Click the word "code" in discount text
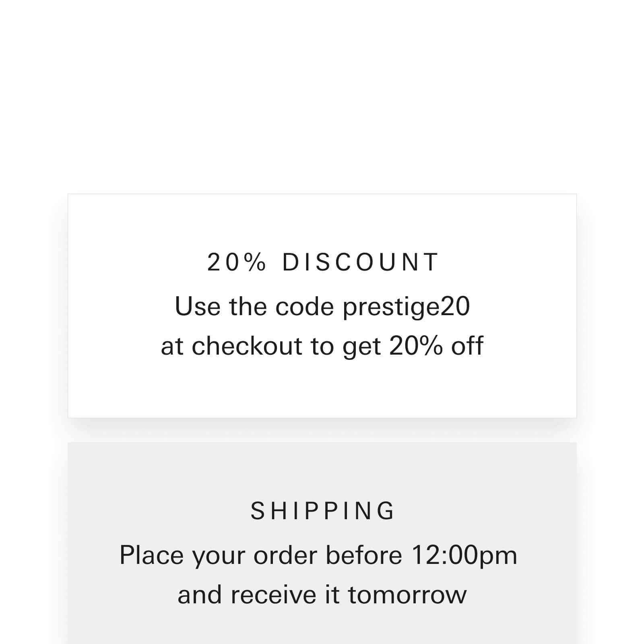The width and height of the screenshot is (644, 644). click(x=305, y=307)
